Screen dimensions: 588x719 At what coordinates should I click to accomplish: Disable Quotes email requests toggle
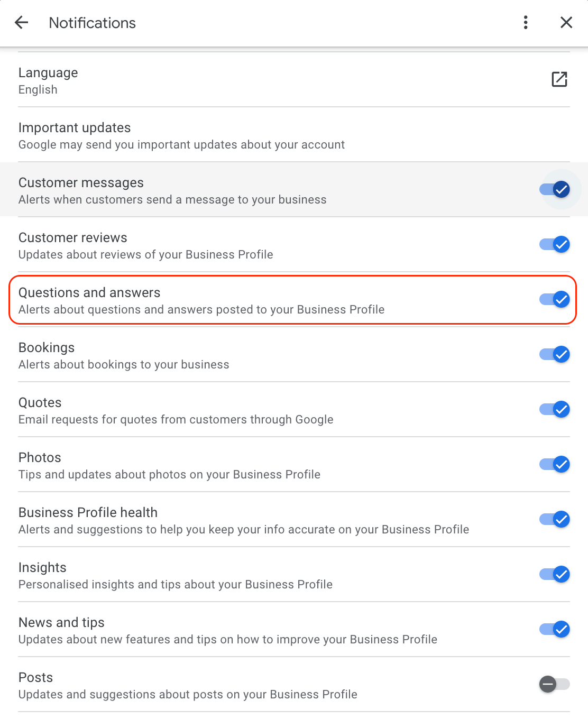coord(555,409)
